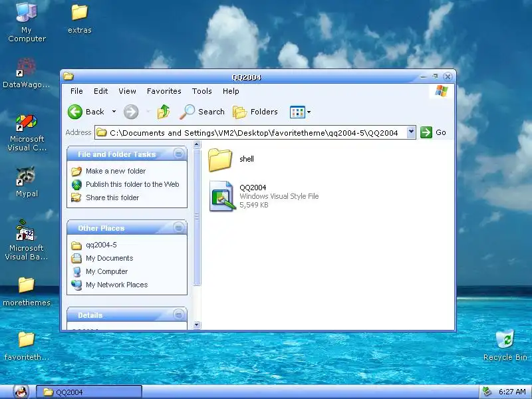This screenshot has width=532, height=399.
Task: Click the My Documents icon in Other Places
Action: coord(76,258)
